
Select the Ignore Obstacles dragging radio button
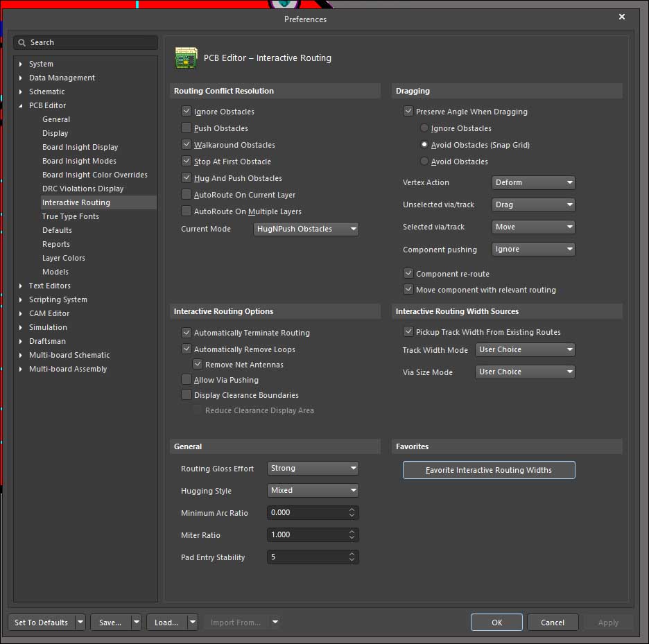(x=424, y=128)
